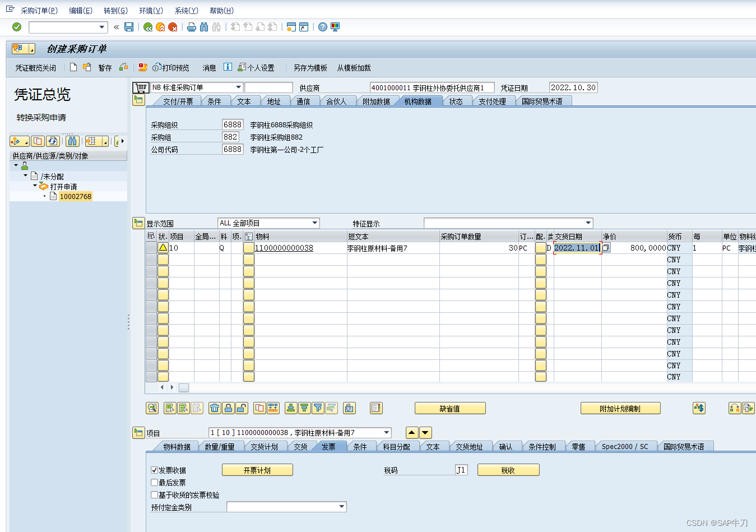Click material number 1100000000038 link
This screenshot has width=756, height=532.
coord(284,248)
